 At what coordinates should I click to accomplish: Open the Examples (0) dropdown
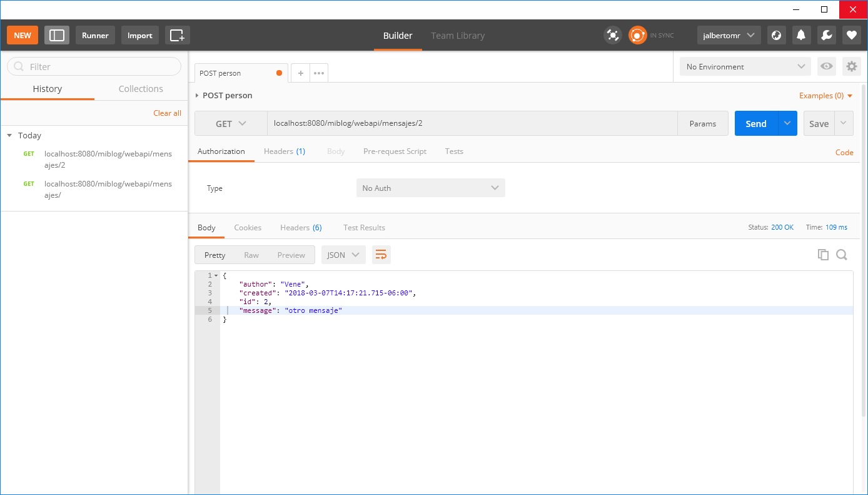[826, 96]
